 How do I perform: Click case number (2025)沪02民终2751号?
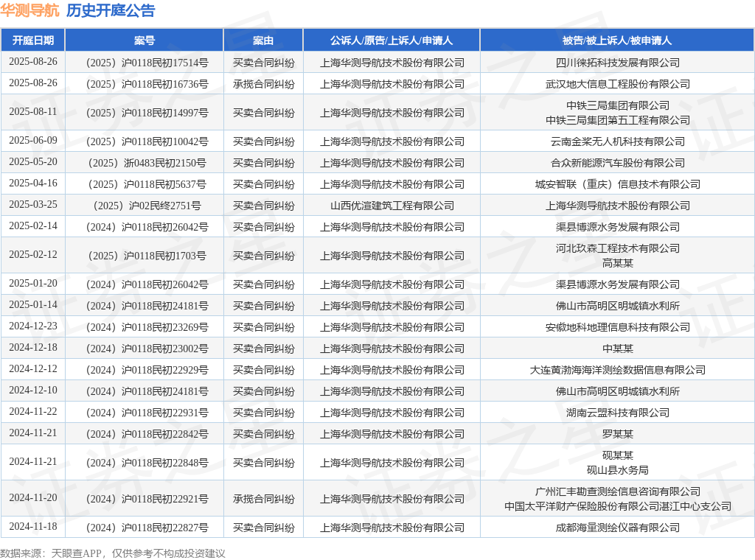coord(147,206)
